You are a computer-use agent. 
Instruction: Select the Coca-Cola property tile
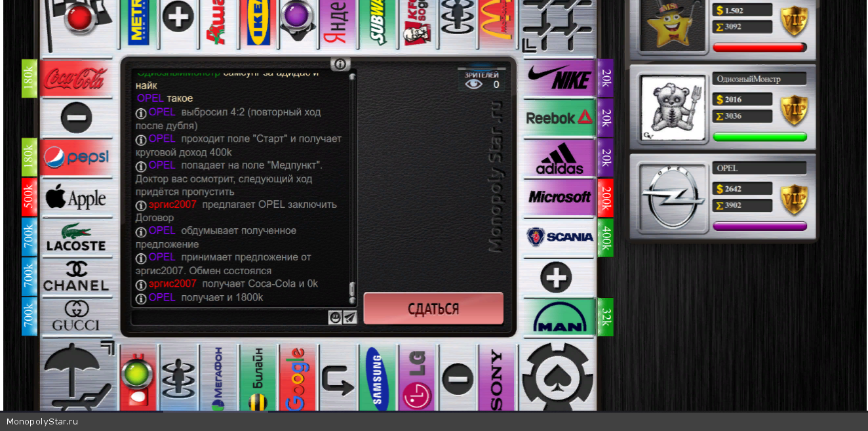75,79
